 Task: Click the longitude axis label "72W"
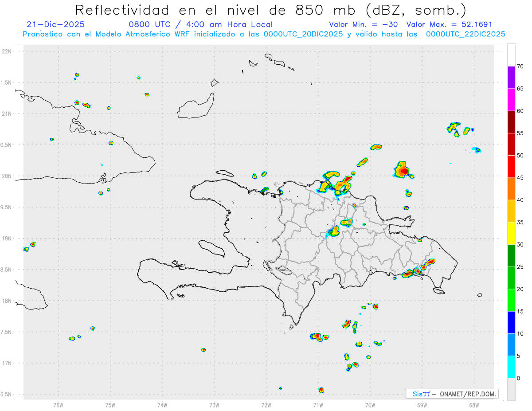(266, 405)
